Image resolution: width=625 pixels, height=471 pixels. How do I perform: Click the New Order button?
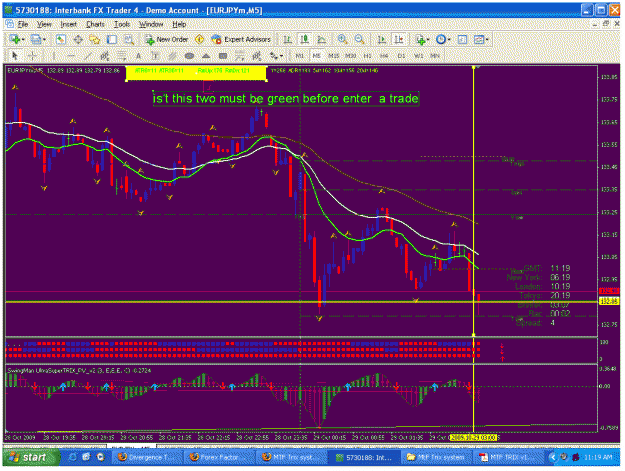(167, 39)
